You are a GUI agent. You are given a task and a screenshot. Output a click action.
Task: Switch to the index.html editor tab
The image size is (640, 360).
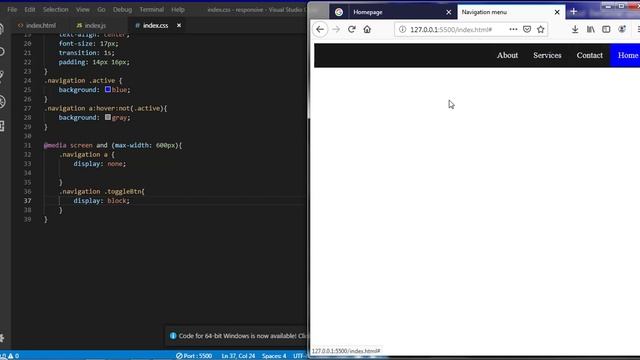[x=37, y=25]
